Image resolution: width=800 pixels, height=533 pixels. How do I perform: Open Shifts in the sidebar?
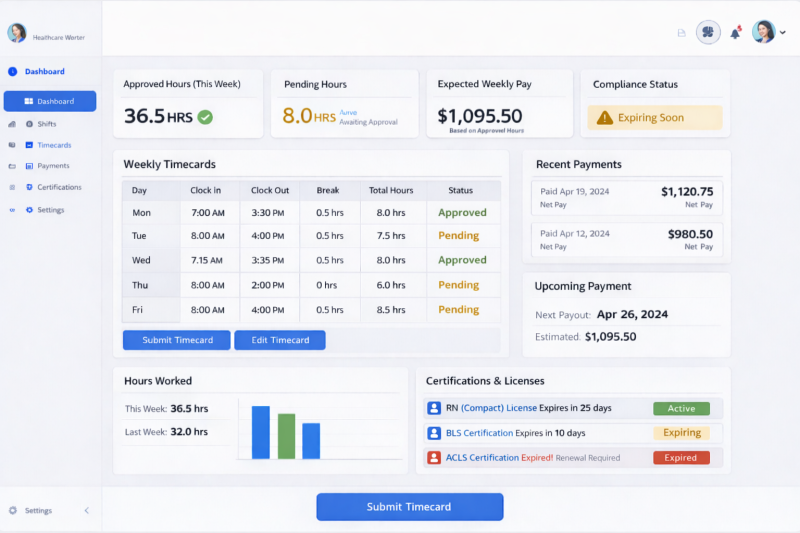[46, 124]
